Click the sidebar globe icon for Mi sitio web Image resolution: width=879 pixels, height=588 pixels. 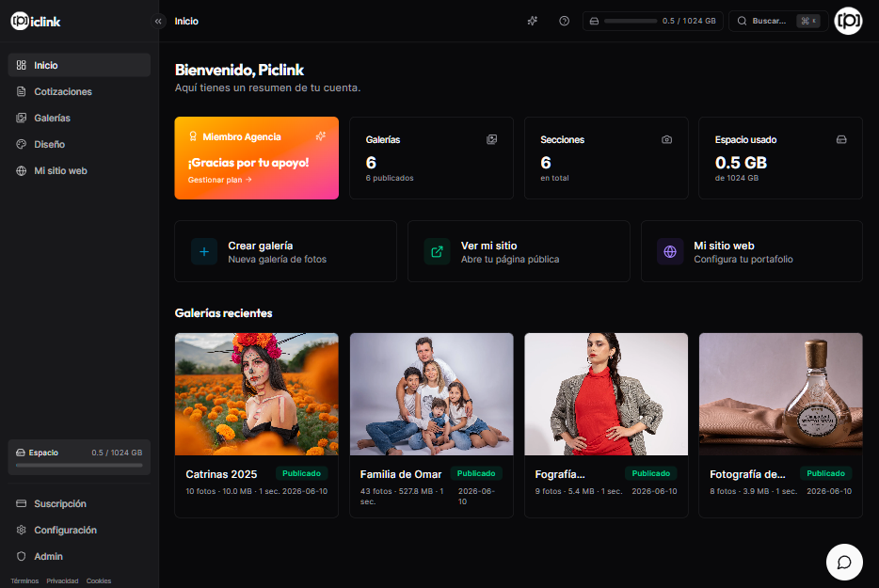22,170
